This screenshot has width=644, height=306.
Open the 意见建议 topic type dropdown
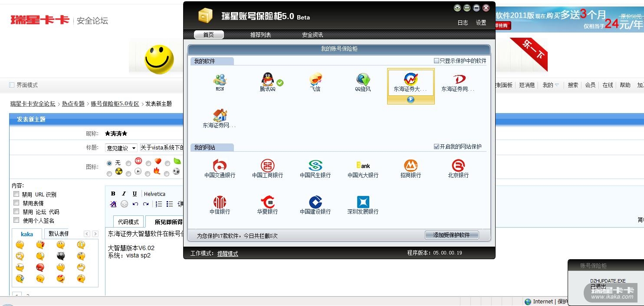pyautogui.click(x=121, y=148)
